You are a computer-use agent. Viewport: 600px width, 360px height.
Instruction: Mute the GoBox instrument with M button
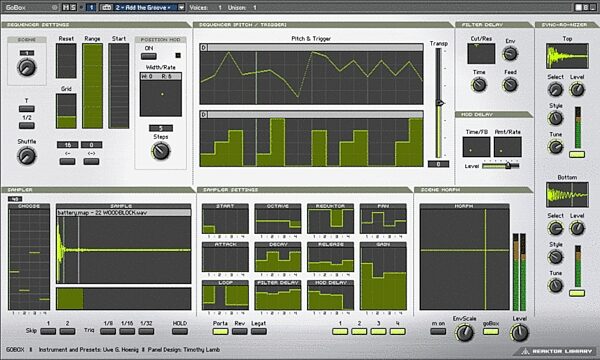[x=65, y=7]
